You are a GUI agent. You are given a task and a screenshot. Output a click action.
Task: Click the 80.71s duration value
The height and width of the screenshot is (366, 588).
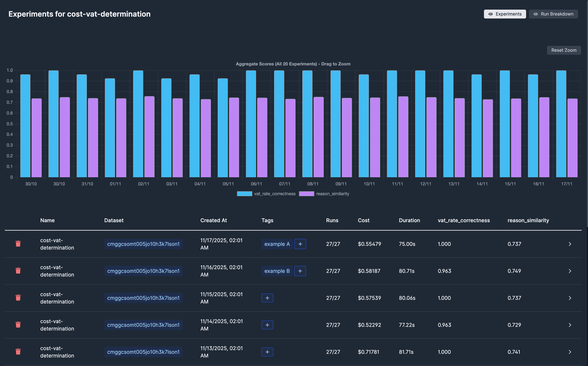pyautogui.click(x=407, y=271)
